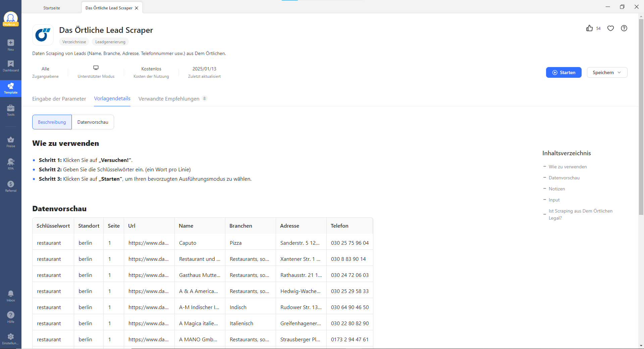Favorite the template with heart icon

pyautogui.click(x=610, y=28)
